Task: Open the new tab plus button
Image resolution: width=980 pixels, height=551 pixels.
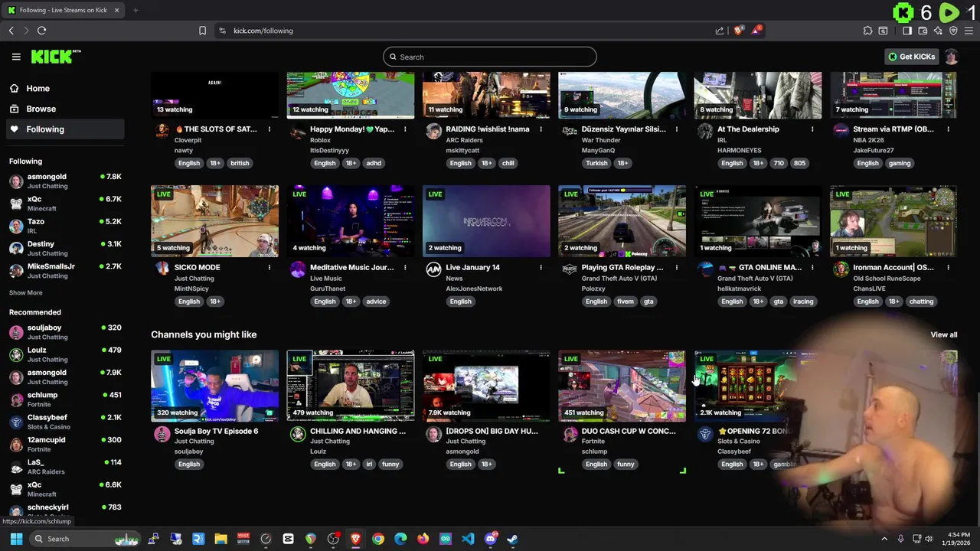Action: tap(136, 10)
